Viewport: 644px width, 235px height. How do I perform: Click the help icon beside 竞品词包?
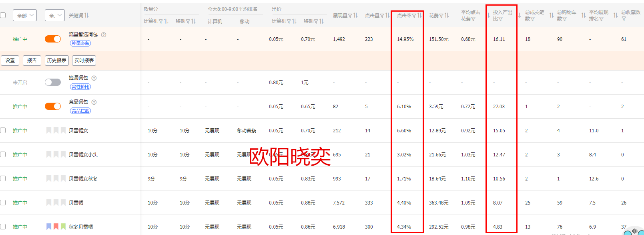94,102
